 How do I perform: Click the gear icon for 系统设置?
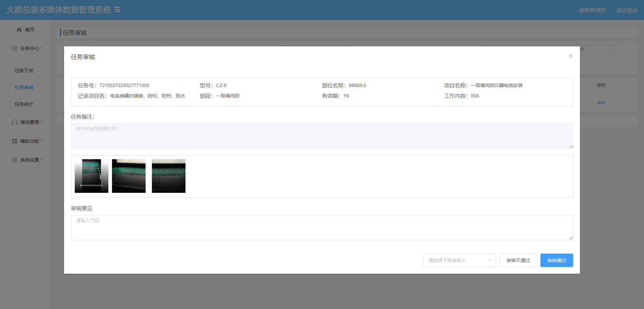click(14, 160)
